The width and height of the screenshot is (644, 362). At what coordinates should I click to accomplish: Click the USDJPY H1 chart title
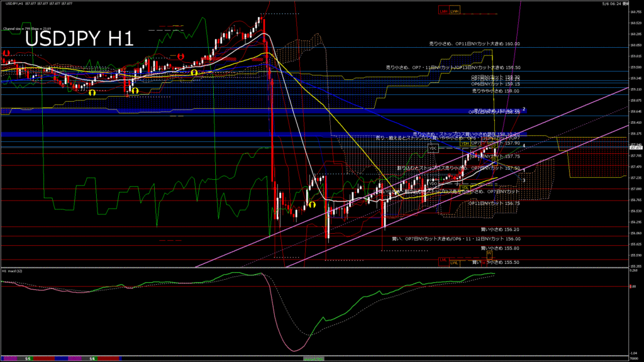[x=79, y=39]
